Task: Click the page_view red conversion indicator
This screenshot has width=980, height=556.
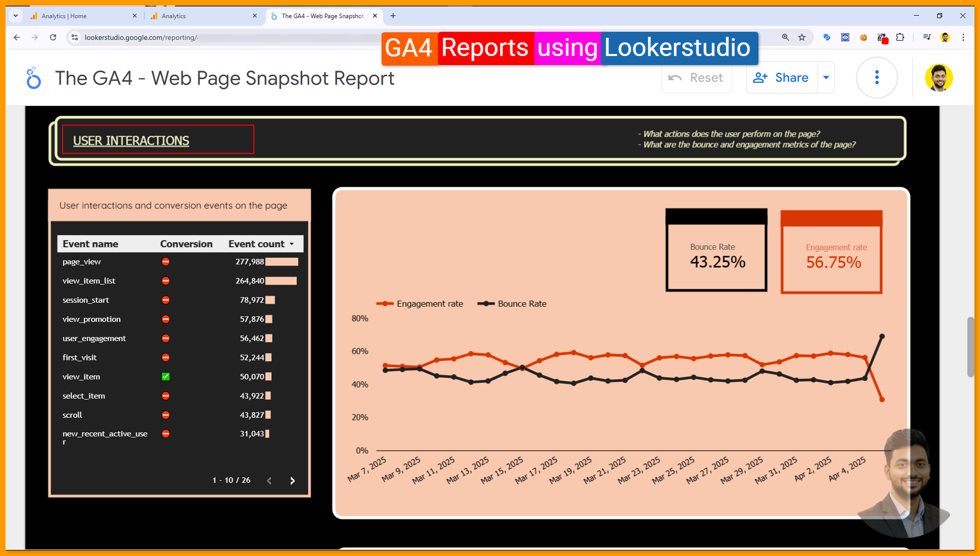Action: pyautogui.click(x=166, y=262)
